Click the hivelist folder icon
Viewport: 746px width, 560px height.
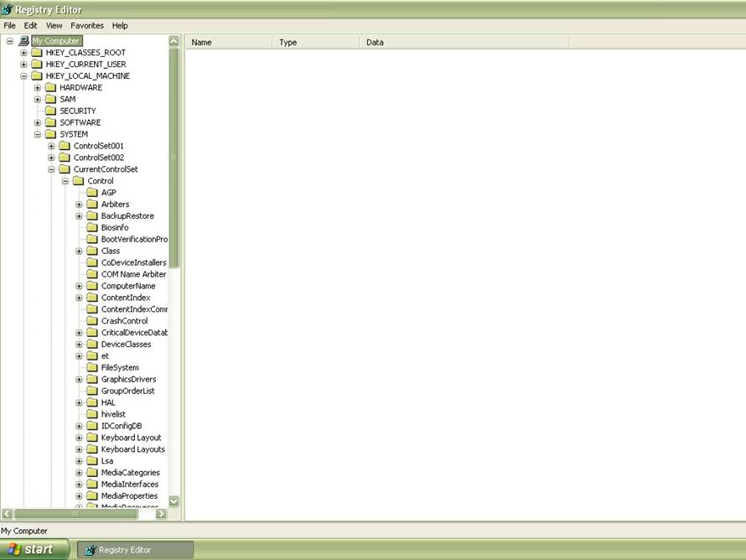tap(92, 414)
